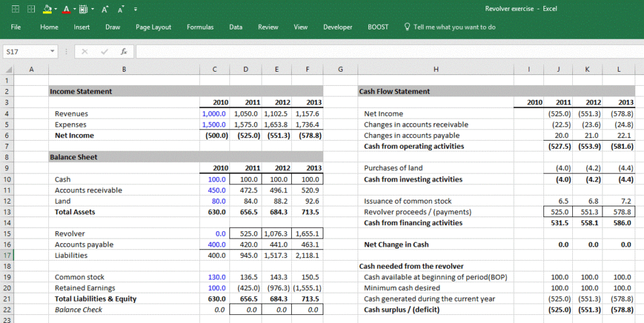644x323 pixels.
Task: Open the Fill Color dropdown arrow
Action: [56, 9]
